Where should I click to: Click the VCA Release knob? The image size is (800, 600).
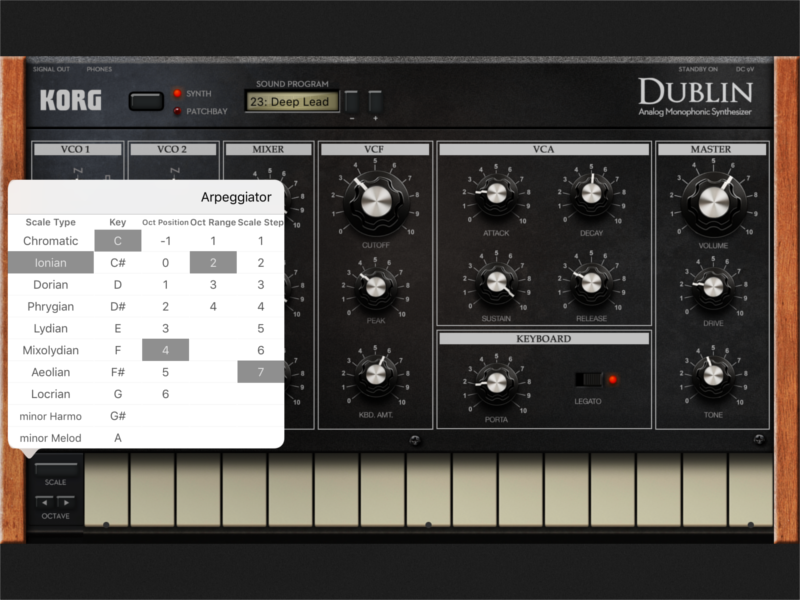pyautogui.click(x=591, y=282)
